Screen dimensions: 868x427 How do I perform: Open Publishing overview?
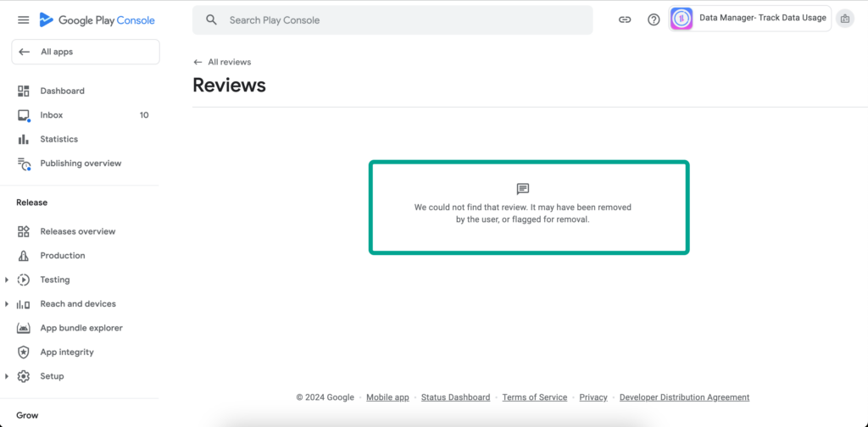[81, 164]
